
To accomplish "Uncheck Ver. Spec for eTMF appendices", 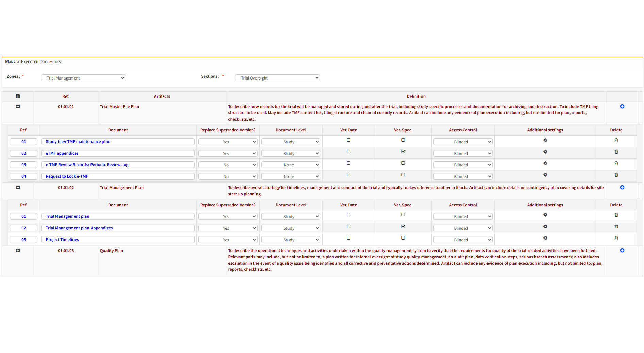I will [x=403, y=152].
